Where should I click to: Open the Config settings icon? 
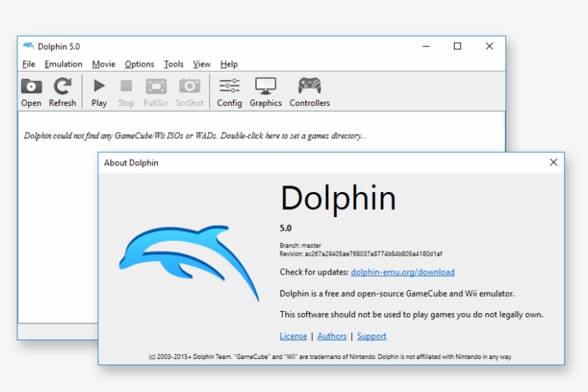click(229, 92)
